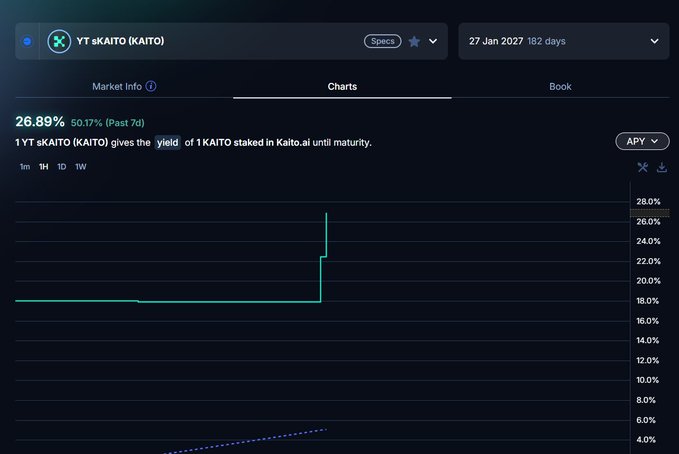The image size is (679, 454).
Task: Click the 4.0% axis label
Action: point(646,440)
